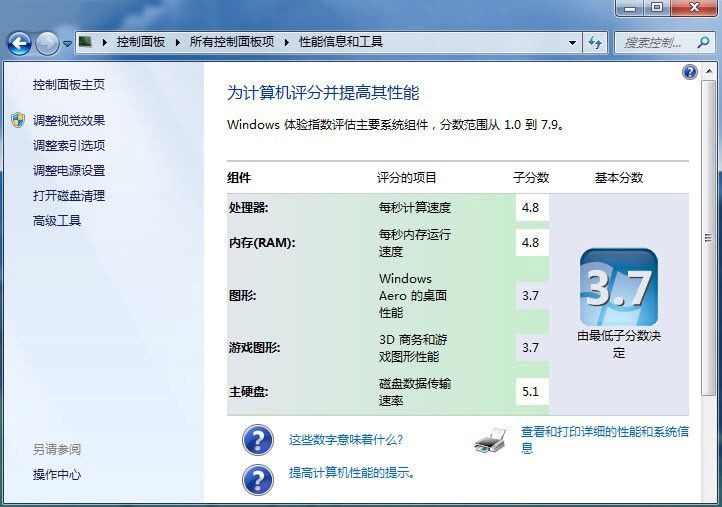
Task: Select 控制面板 breadcrumb
Action: 140,42
